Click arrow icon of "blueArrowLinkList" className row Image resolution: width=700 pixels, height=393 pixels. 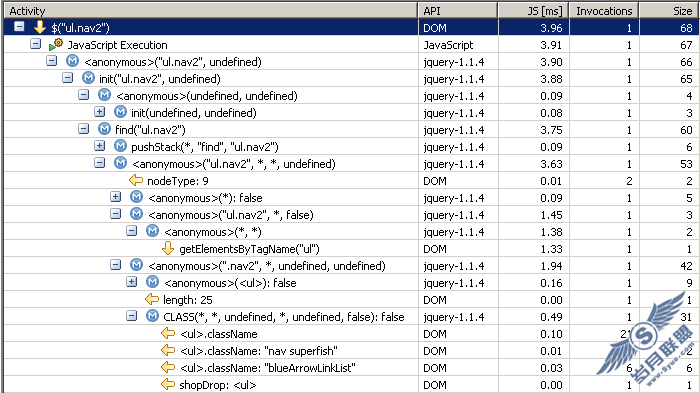coord(168,367)
